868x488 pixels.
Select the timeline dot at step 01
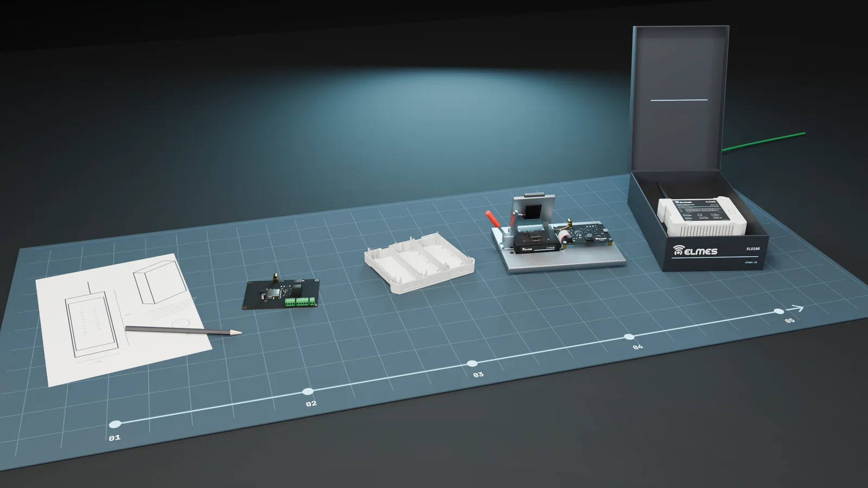(x=115, y=424)
